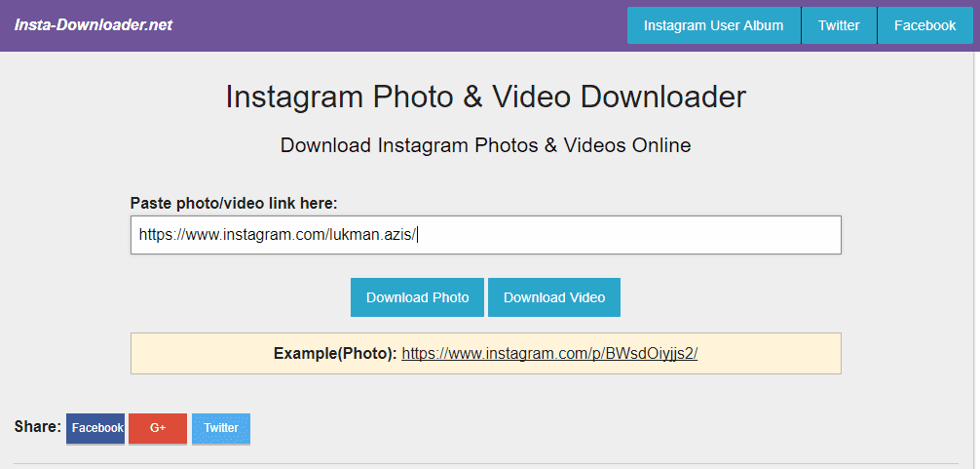Click the 'Example(Photo):' bold label
980x469 pixels.
pyautogui.click(x=336, y=354)
